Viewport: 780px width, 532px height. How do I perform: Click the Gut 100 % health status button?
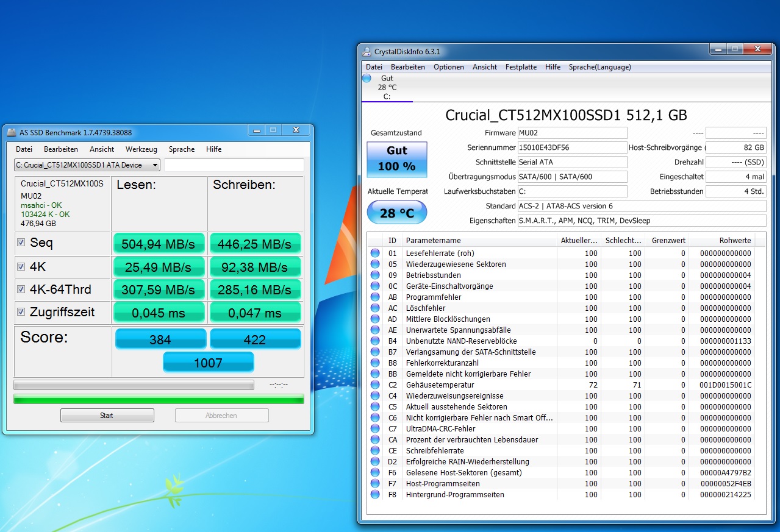tap(397, 160)
